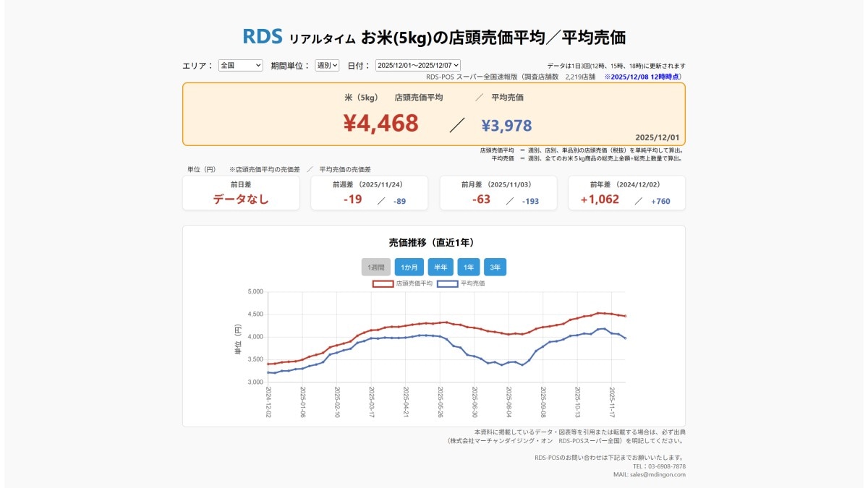Select the 1年 chart range button

coord(469,267)
